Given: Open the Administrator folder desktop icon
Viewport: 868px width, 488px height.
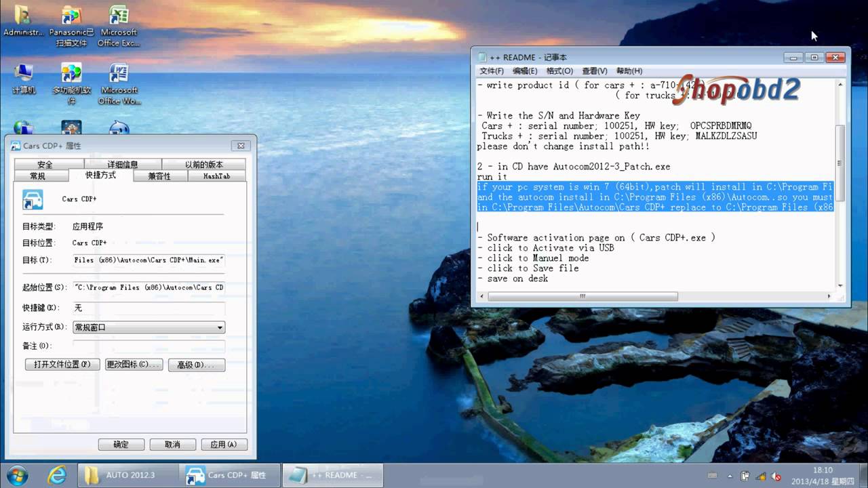Looking at the screenshot, I should pos(22,20).
